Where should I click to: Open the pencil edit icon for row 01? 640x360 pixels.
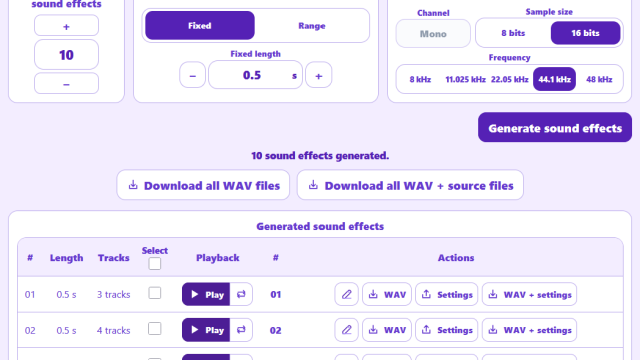point(347,294)
